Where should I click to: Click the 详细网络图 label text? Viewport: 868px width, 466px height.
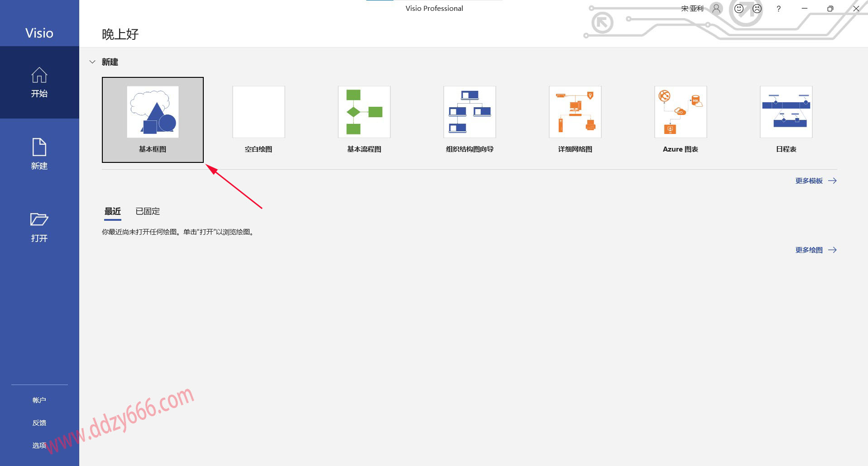click(575, 149)
